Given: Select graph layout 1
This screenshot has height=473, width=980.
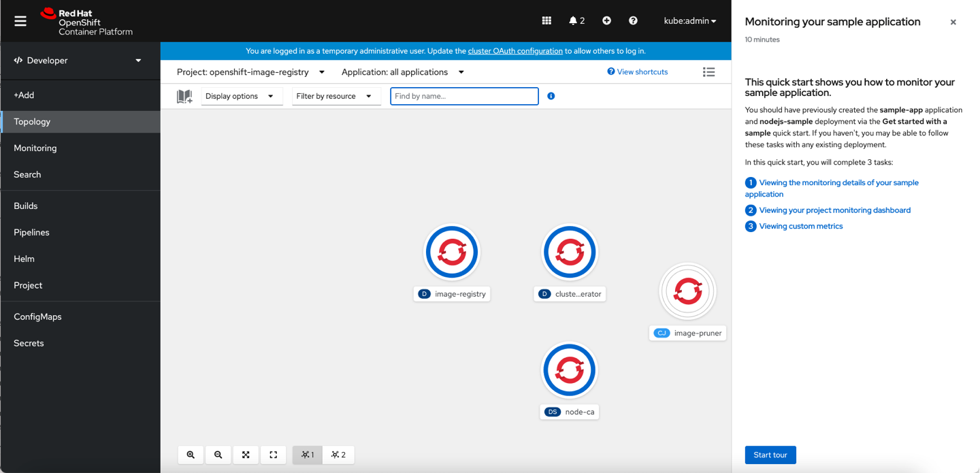Looking at the screenshot, I should pyautogui.click(x=308, y=455).
